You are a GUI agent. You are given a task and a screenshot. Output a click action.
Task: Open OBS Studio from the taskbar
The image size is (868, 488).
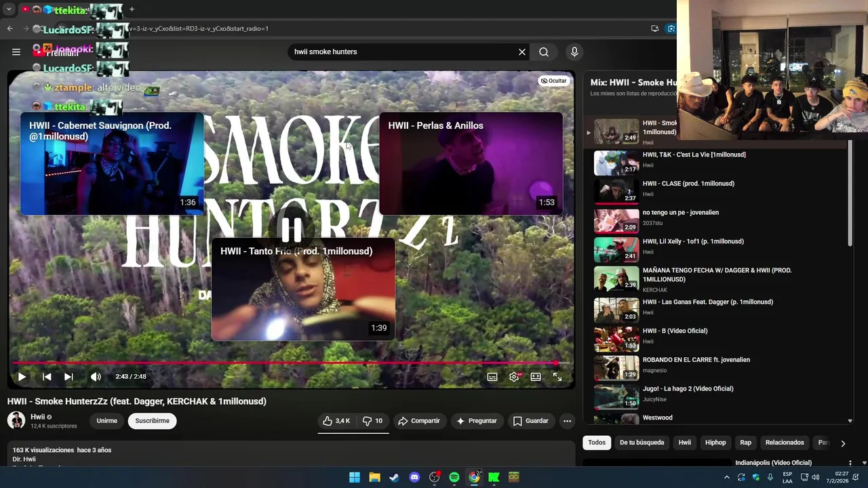(434, 477)
